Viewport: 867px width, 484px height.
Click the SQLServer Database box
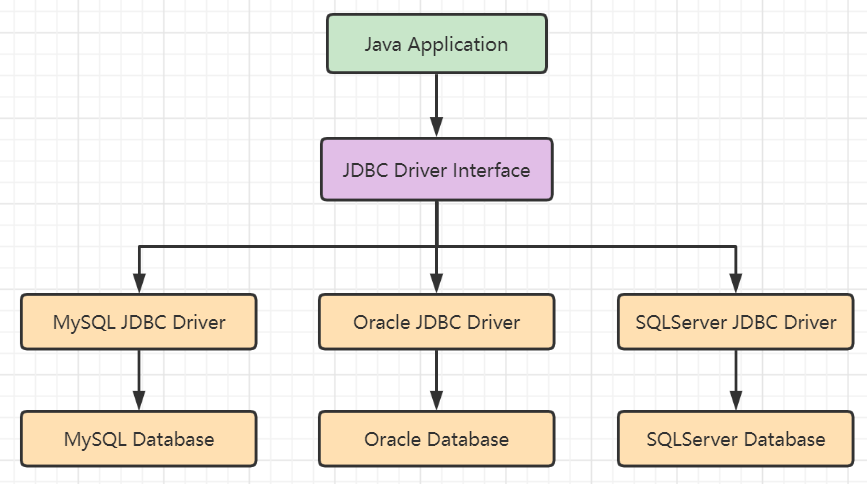tap(735, 439)
